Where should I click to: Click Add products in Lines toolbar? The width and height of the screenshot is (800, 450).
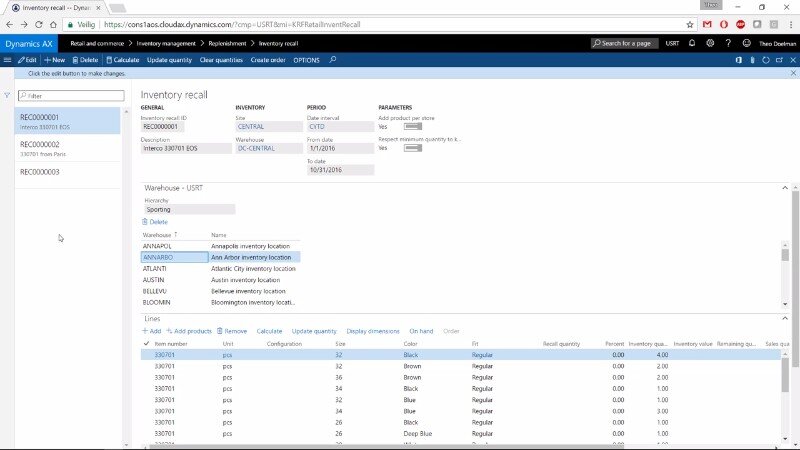190,330
